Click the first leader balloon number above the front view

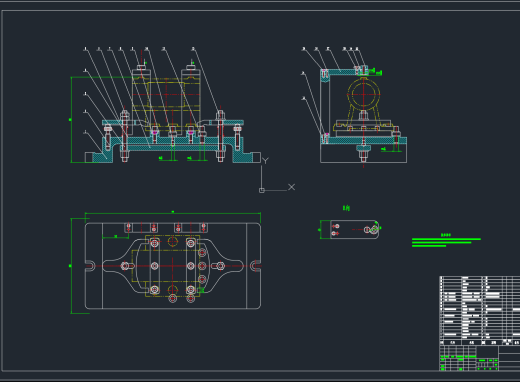click(x=85, y=49)
